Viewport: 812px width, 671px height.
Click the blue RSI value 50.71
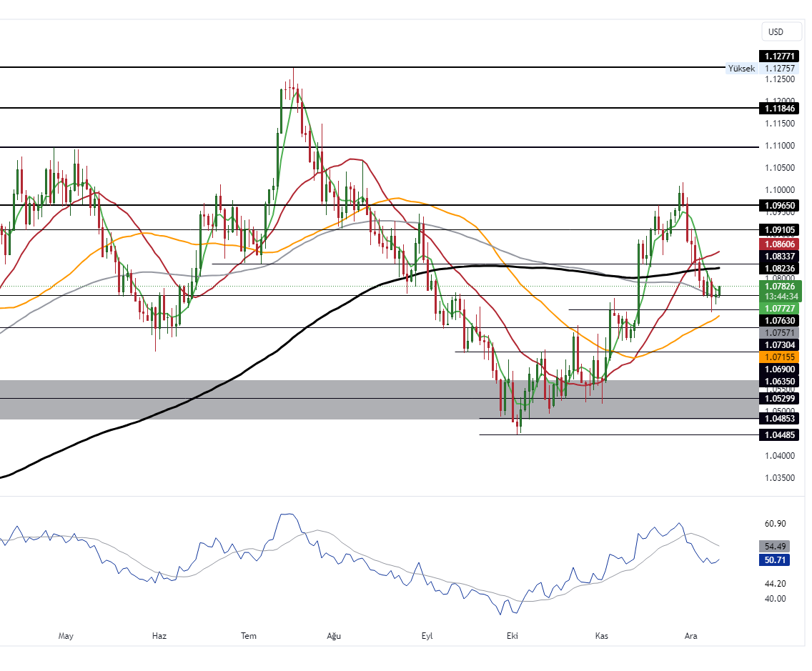click(776, 560)
